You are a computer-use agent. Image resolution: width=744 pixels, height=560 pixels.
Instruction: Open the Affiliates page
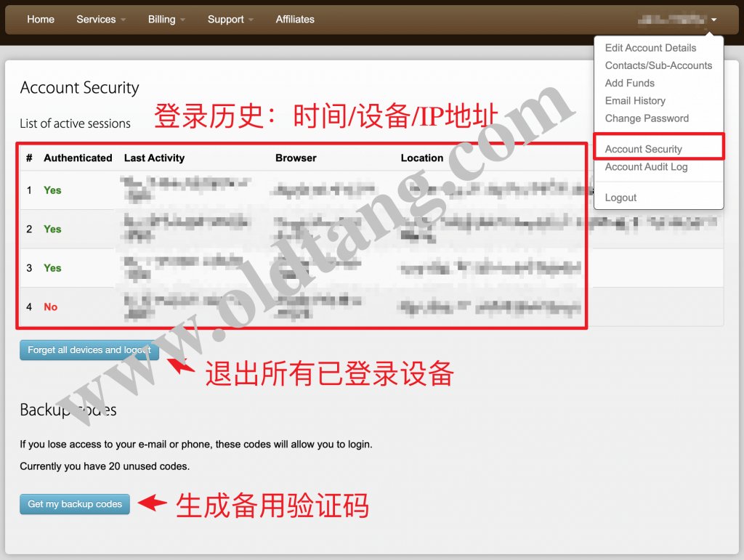tap(295, 20)
